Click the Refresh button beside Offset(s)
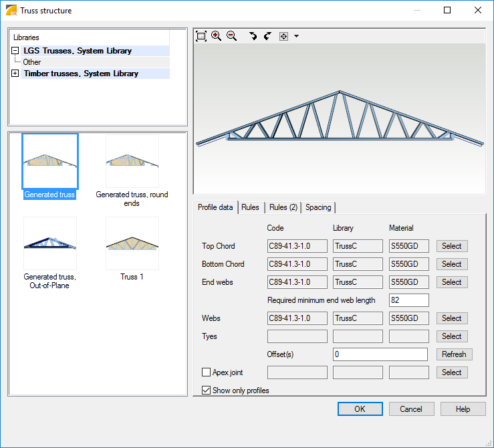The image size is (494, 448). [455, 354]
